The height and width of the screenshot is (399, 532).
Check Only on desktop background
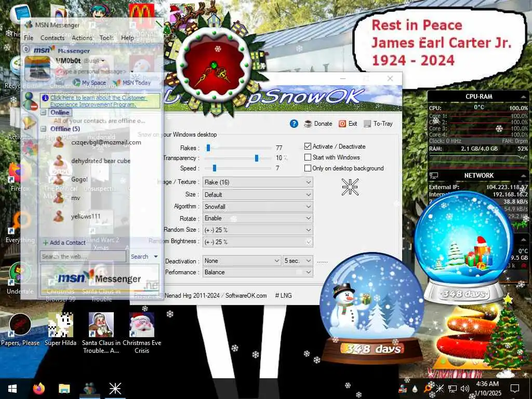pos(308,168)
